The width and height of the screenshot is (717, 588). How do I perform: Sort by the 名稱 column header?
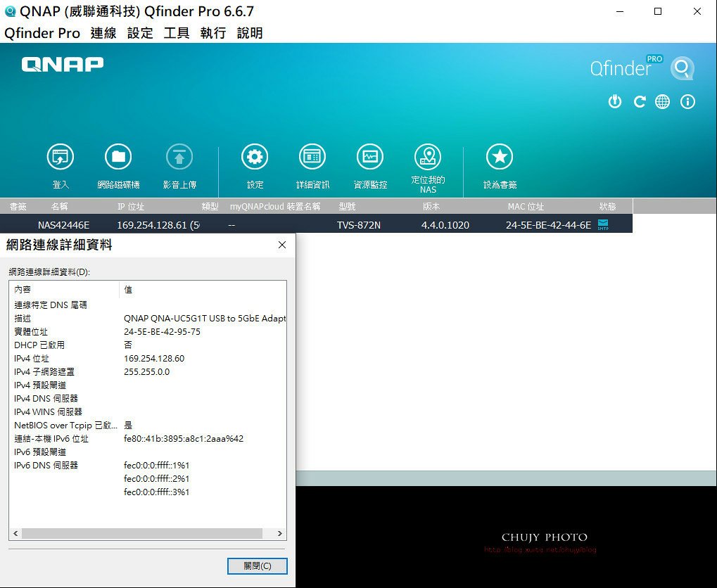(x=59, y=207)
